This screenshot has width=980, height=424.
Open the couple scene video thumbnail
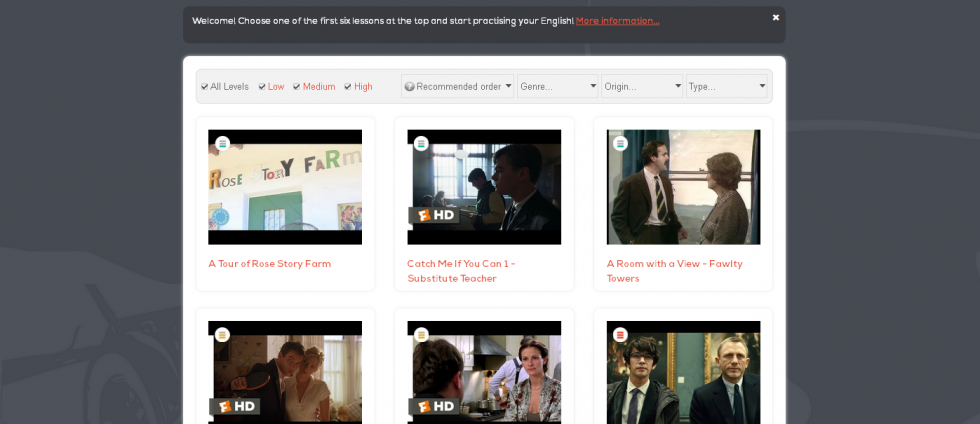[x=285, y=373]
